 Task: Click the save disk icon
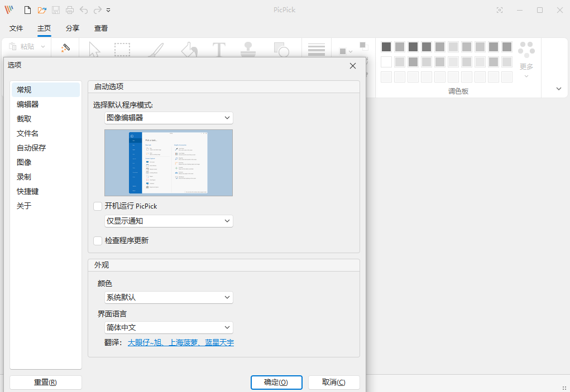[56, 10]
